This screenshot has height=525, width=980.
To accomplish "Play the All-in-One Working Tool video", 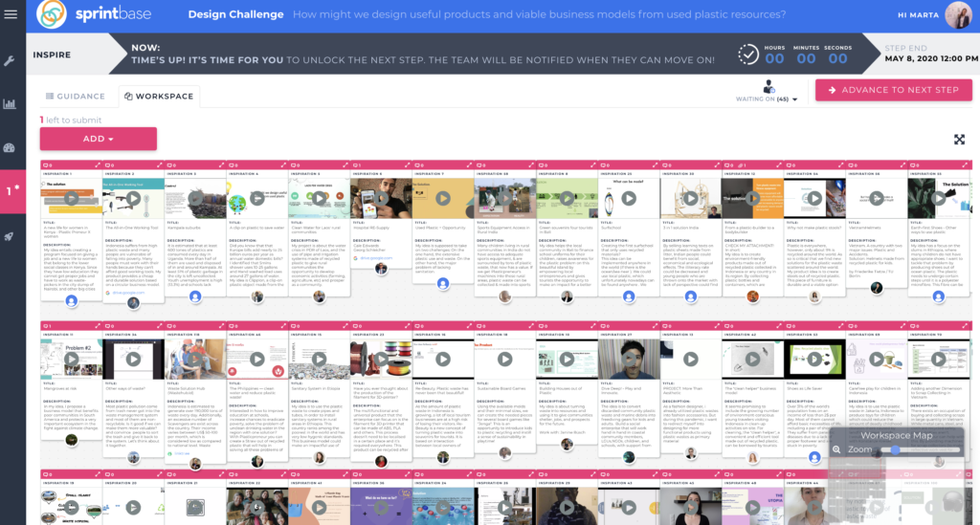I will 133,199.
